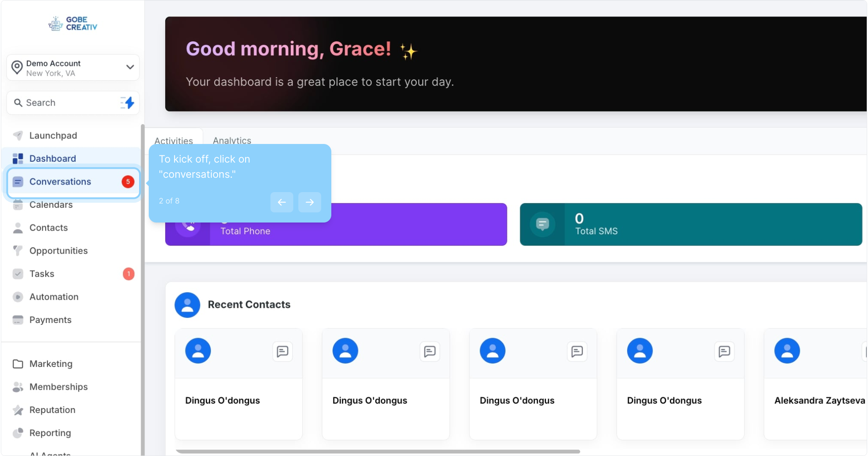Click the Recent Contacts avatar icon
The width and height of the screenshot is (868, 456).
click(x=187, y=305)
